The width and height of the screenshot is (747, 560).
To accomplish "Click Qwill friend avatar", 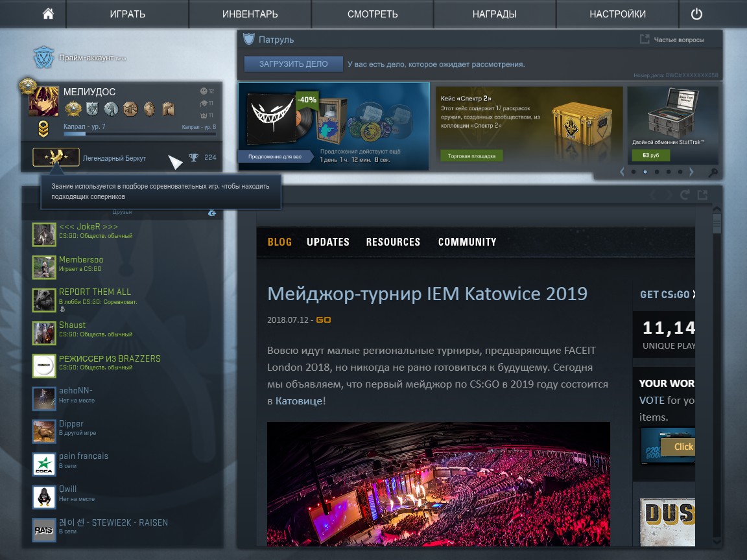I will 44,497.
